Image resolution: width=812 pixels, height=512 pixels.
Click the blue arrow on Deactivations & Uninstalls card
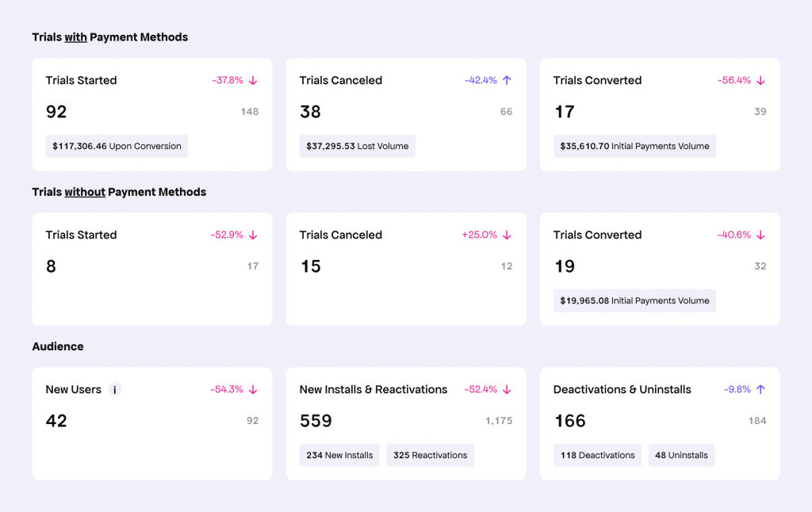760,389
